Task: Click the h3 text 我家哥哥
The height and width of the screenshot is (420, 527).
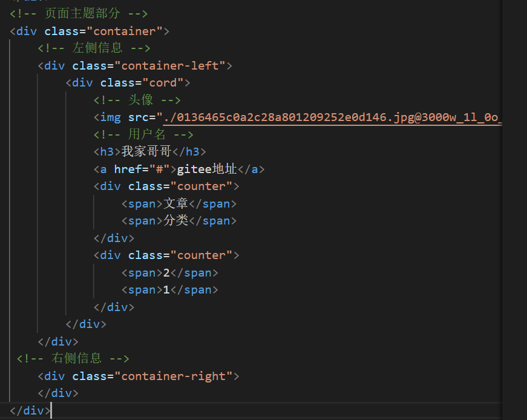Action: [x=146, y=152]
